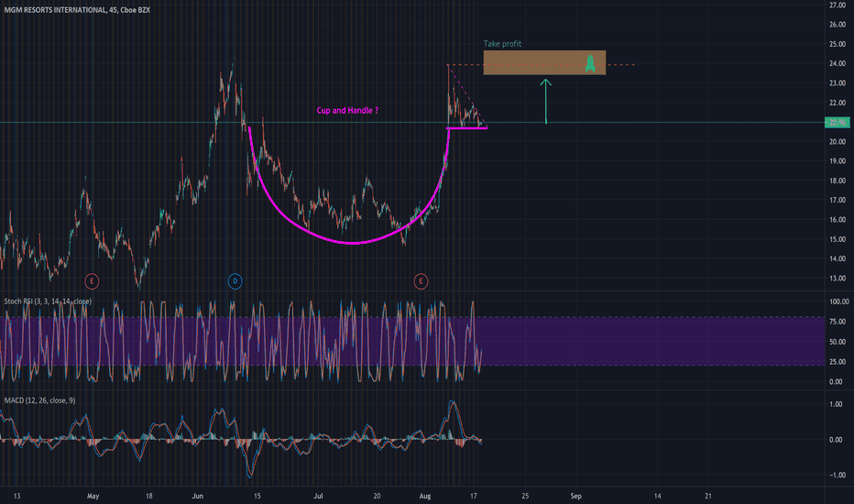Open the MACD (12, 26, close, 9) legend
Screen dimensions: 854x504
click(39, 400)
